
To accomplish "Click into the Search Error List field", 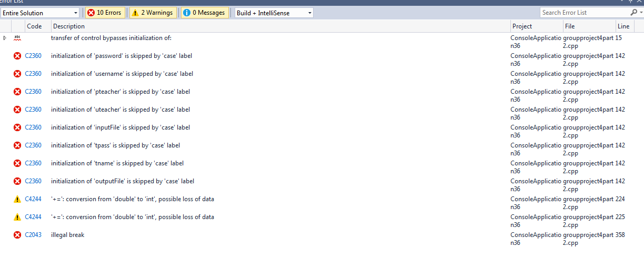I will (583, 13).
